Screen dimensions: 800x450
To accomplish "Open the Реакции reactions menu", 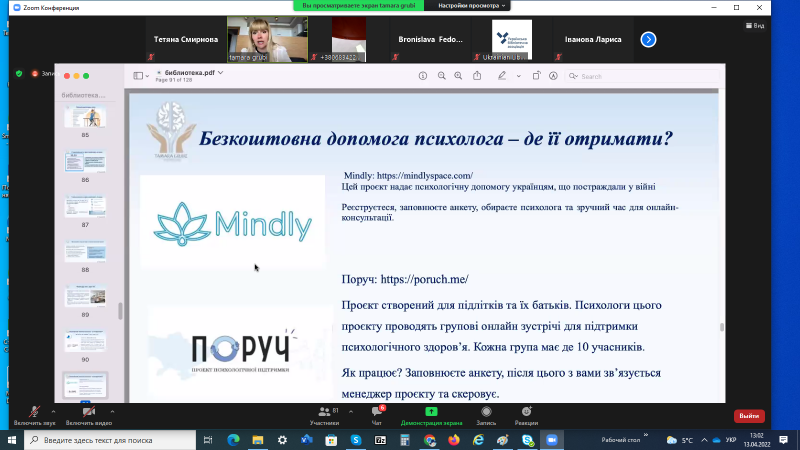I will [526, 416].
